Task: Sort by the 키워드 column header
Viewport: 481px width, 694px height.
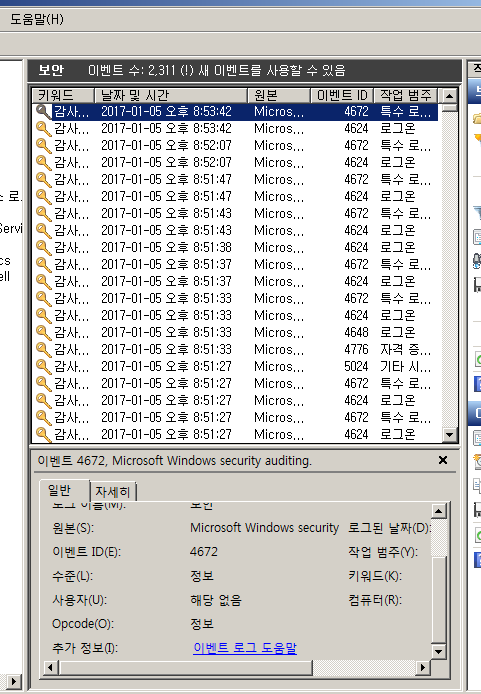Action: pyautogui.click(x=64, y=95)
